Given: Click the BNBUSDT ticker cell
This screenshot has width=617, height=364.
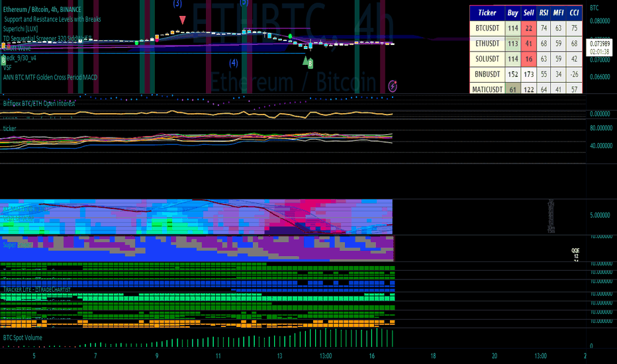Looking at the screenshot, I should [x=487, y=74].
